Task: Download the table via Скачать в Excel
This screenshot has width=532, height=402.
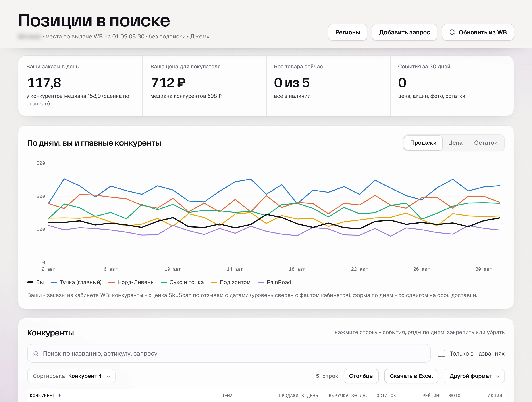Action: 411,376
